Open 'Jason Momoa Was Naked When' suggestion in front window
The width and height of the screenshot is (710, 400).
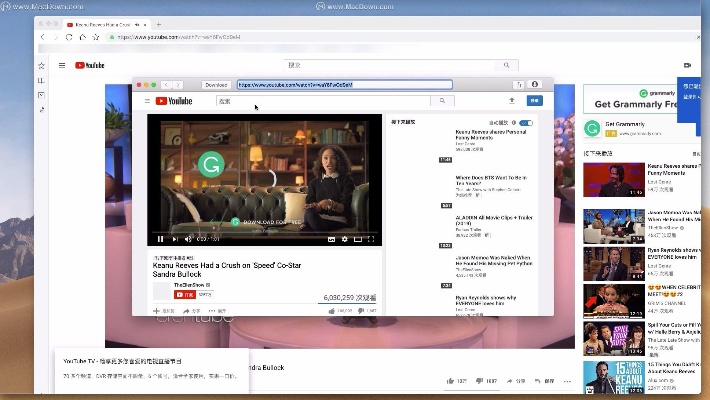[494, 260]
